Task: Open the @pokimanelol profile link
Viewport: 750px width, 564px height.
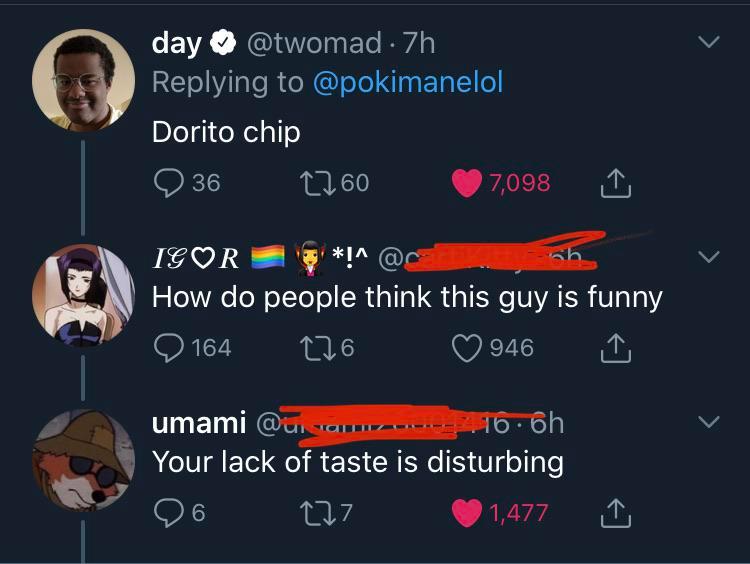Action: pos(408,82)
